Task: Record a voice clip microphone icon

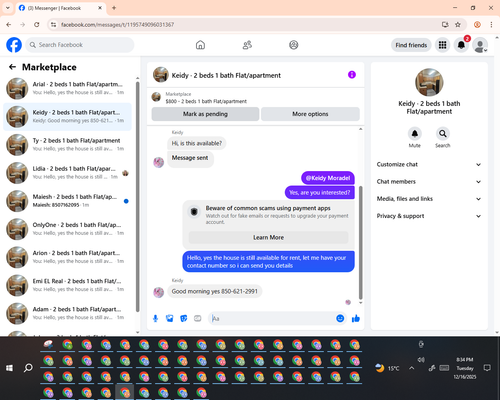Action: point(155,319)
